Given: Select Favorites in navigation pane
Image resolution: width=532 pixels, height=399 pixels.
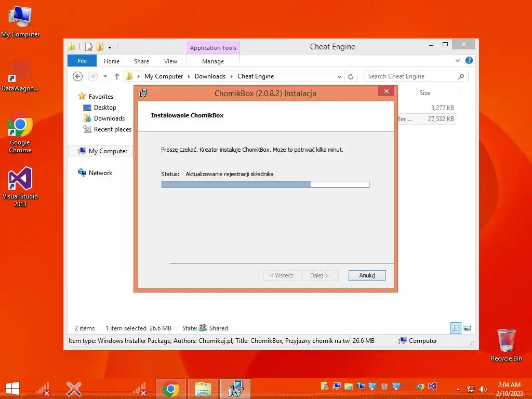Looking at the screenshot, I should pos(101,96).
